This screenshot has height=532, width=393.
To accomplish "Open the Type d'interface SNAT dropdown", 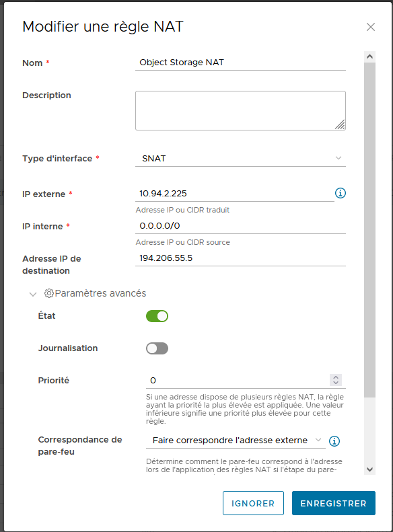I will [240, 159].
